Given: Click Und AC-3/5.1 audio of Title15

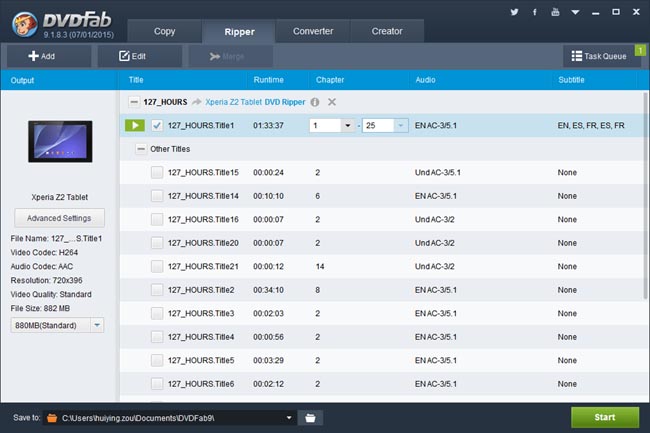Looking at the screenshot, I should tap(437, 172).
